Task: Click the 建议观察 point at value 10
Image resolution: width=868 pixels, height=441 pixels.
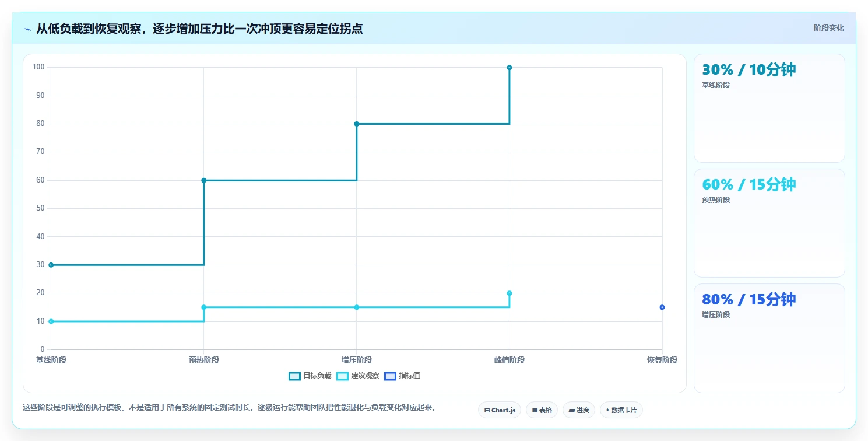Action: click(x=51, y=321)
